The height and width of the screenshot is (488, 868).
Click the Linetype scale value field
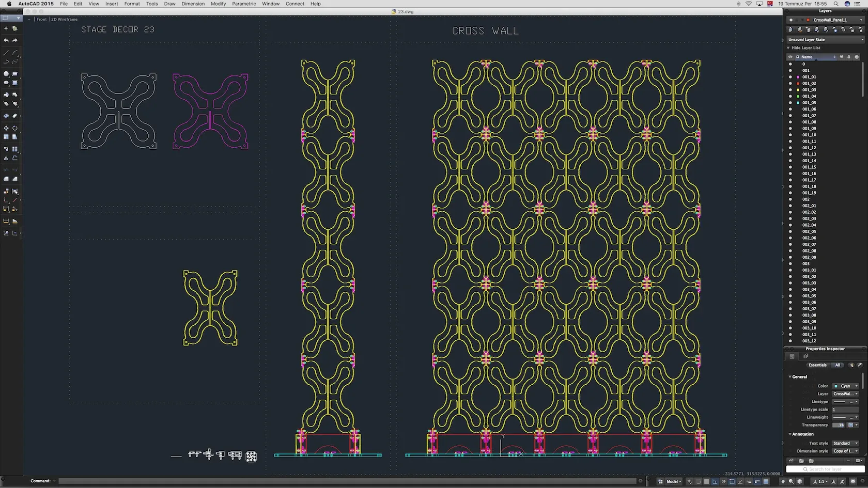point(845,410)
